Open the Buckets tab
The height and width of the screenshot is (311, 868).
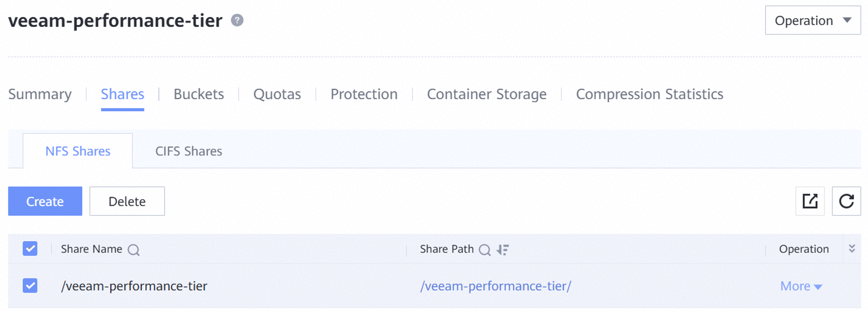[199, 94]
